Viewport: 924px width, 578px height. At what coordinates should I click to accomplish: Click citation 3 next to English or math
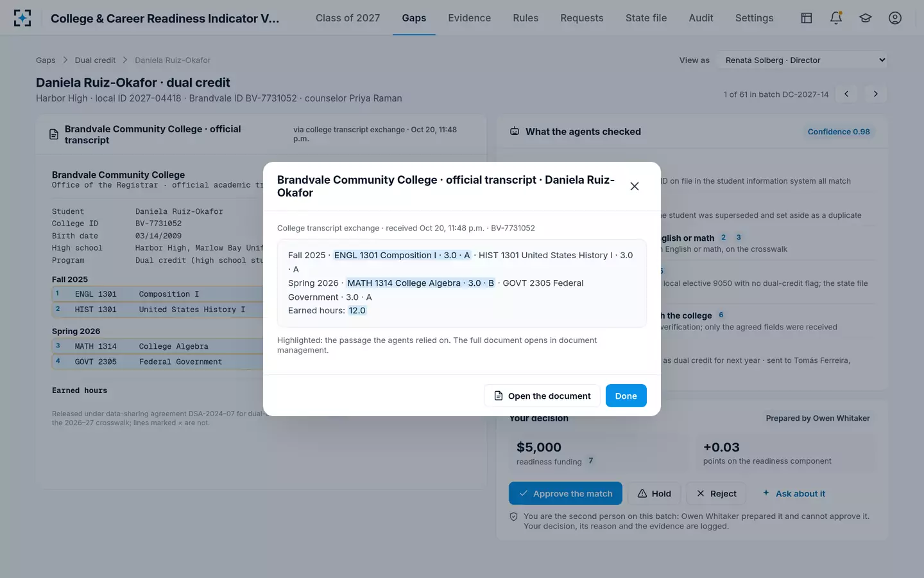pos(739,237)
